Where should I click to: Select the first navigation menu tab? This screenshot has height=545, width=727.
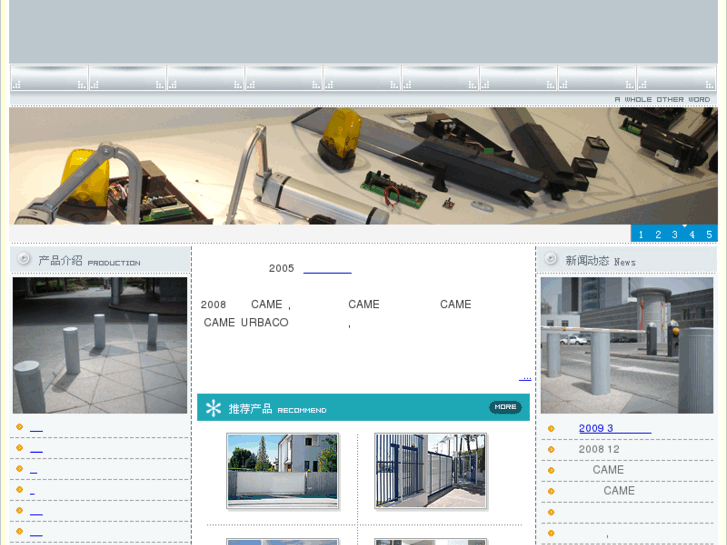pyautogui.click(x=49, y=78)
